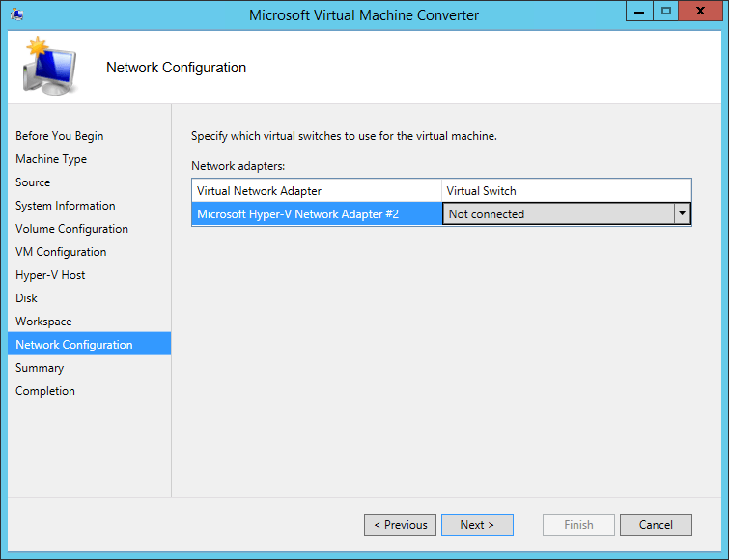Minimize the Virtual Machine Converter window
The width and height of the screenshot is (729, 560).
click(x=639, y=12)
